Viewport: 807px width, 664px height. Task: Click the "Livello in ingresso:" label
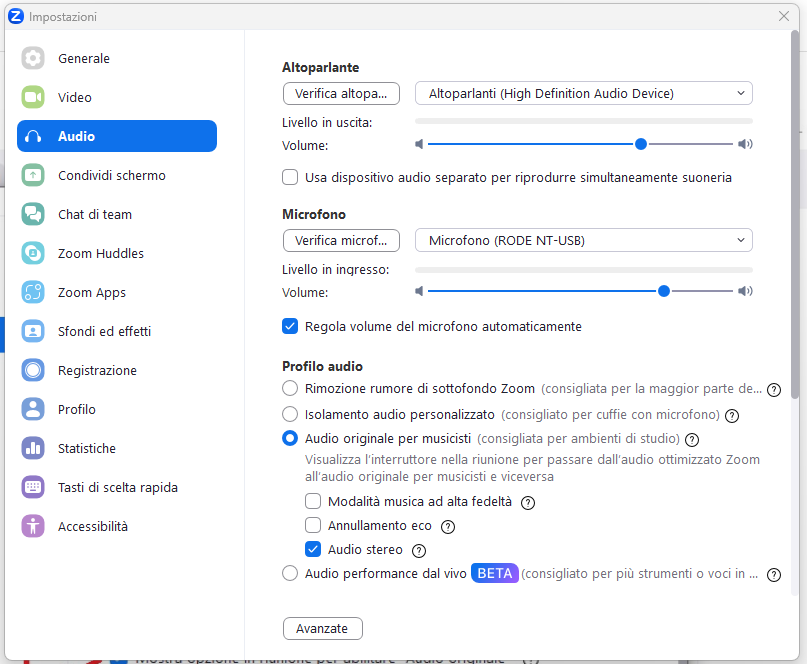pos(336,270)
